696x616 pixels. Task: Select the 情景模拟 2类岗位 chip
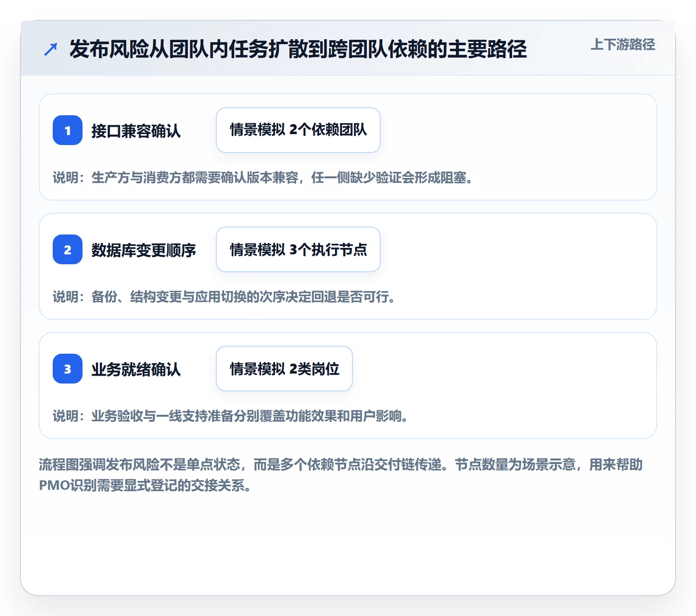[x=284, y=369]
